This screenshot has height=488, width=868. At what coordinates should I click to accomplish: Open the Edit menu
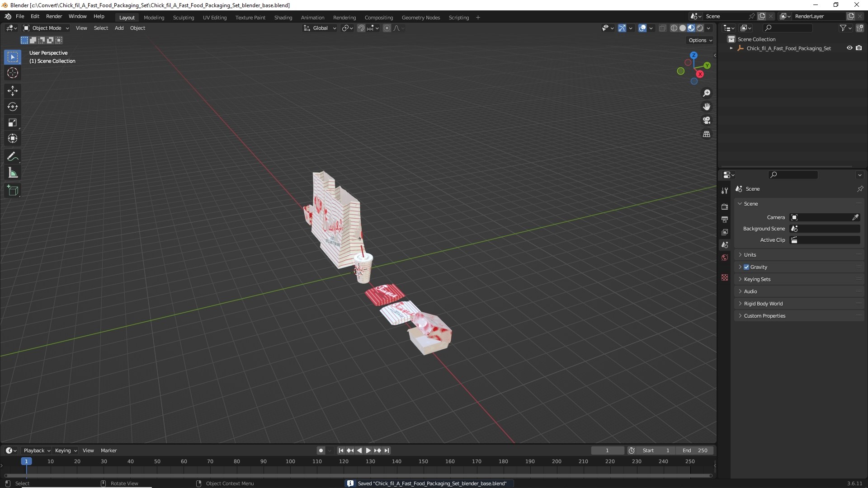coord(35,16)
